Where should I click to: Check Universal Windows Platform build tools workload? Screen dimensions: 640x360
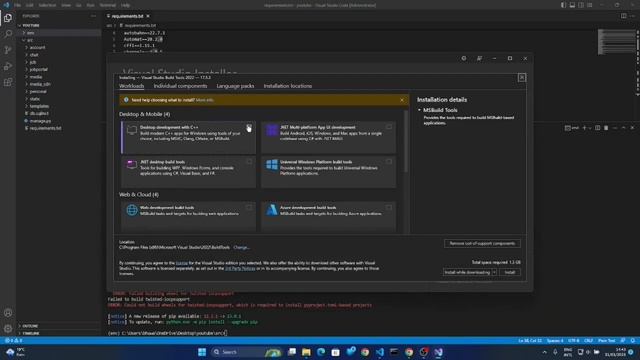pyautogui.click(x=389, y=162)
